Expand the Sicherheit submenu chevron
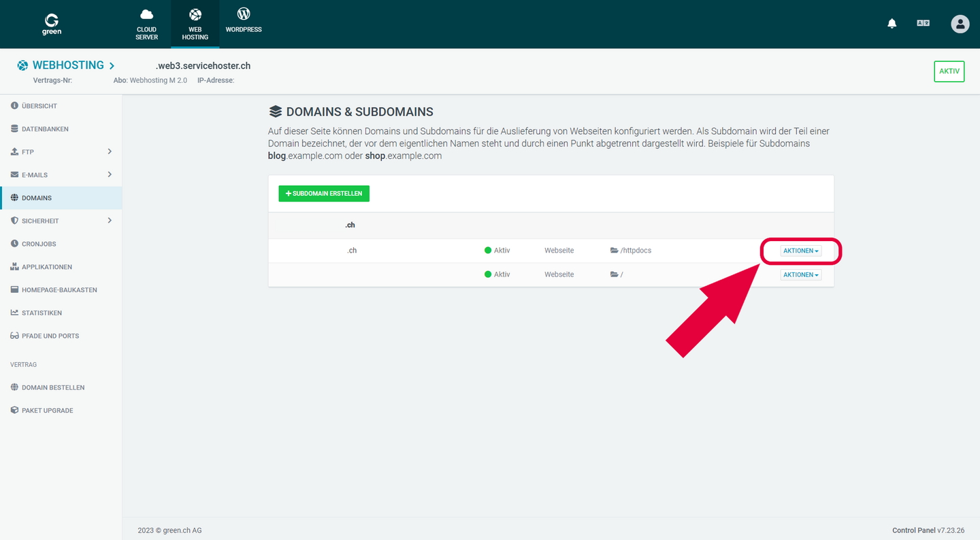 tap(110, 221)
